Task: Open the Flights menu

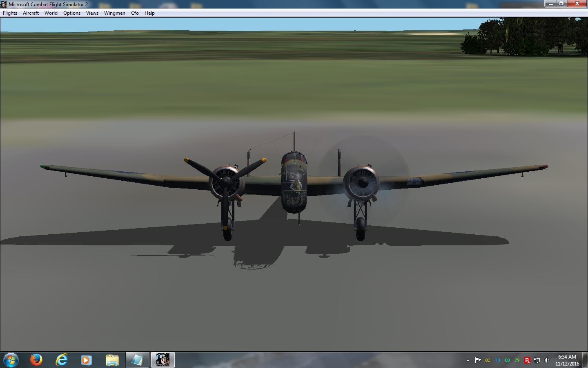Action: click(x=10, y=13)
